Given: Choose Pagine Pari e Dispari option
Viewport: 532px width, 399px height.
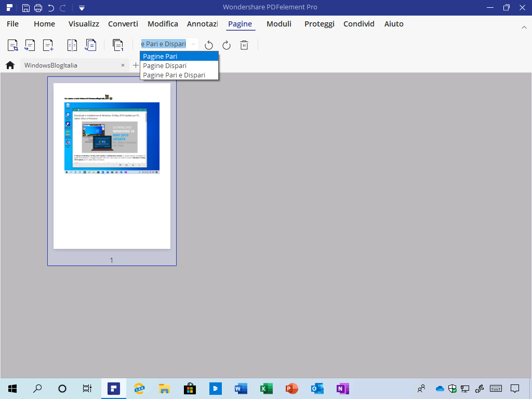Looking at the screenshot, I should [x=179, y=75].
